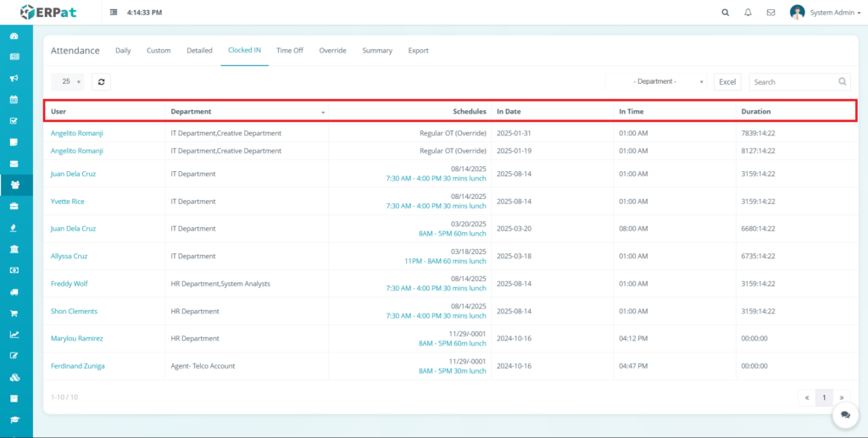Open the megaphone announcements icon in sidebar

[x=14, y=78]
